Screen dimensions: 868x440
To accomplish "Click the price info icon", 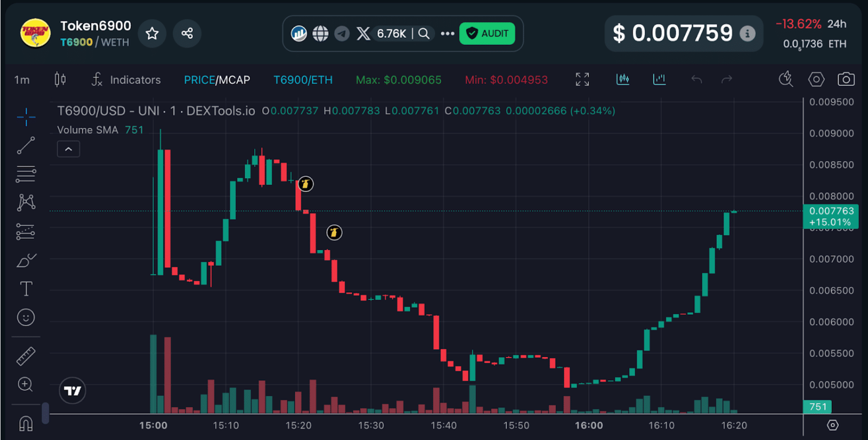I will [748, 34].
